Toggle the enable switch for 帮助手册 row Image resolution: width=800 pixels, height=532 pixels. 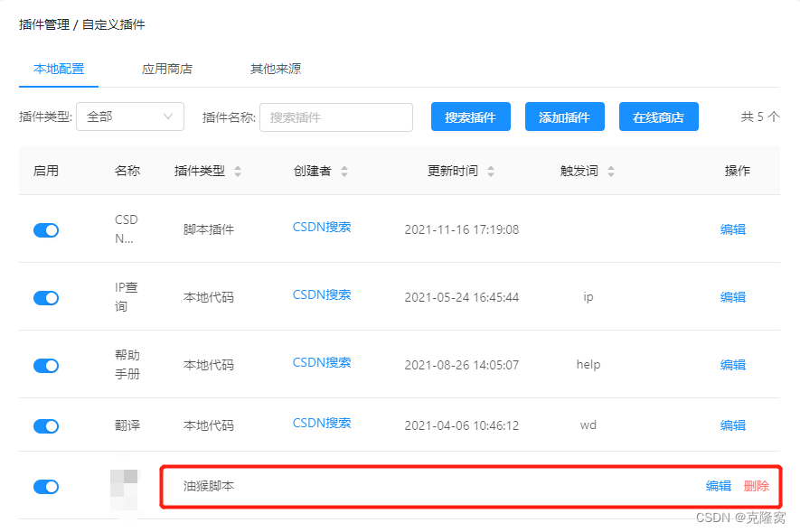click(46, 366)
